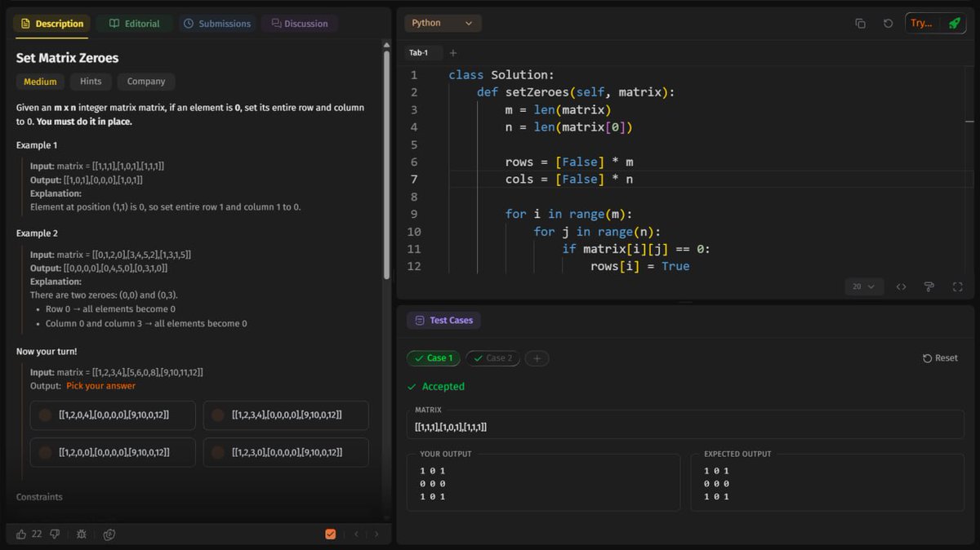This screenshot has height=550, width=980.
Task: Report a bug with the bug icon
Action: (81, 534)
